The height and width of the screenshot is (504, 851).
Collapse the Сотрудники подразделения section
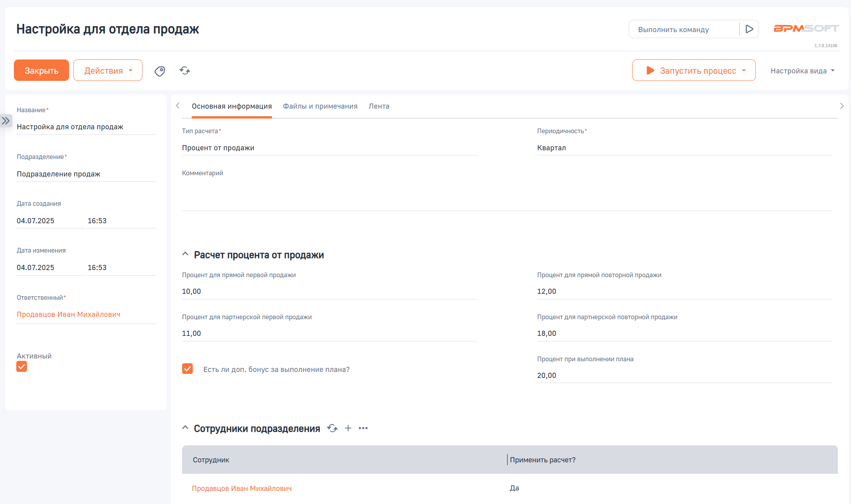[185, 428]
